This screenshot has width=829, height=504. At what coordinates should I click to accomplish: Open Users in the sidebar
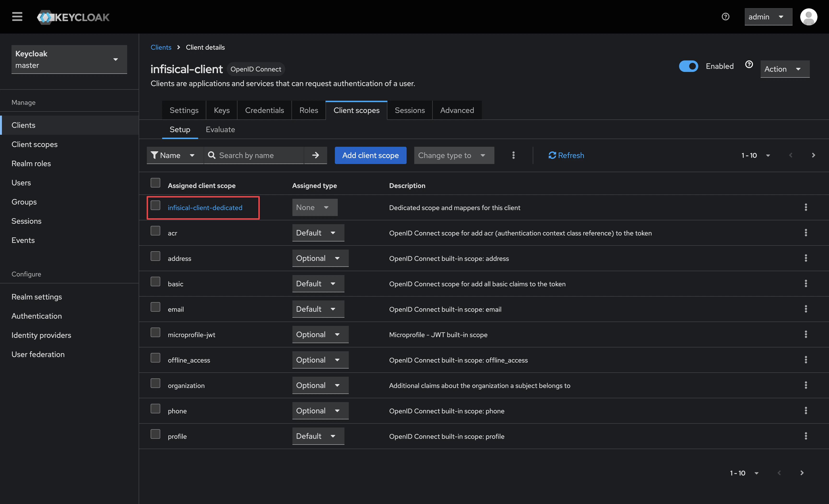click(x=69, y=182)
